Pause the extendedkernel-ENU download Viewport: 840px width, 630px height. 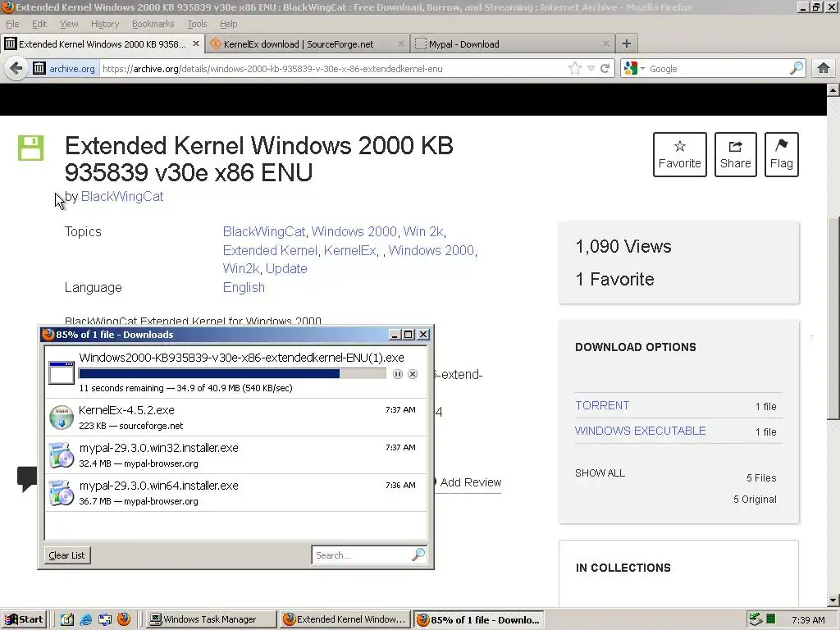[398, 374]
